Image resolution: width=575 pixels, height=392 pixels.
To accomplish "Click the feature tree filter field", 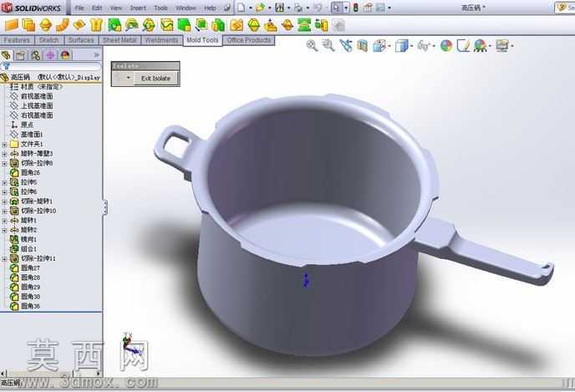I will click(x=51, y=66).
